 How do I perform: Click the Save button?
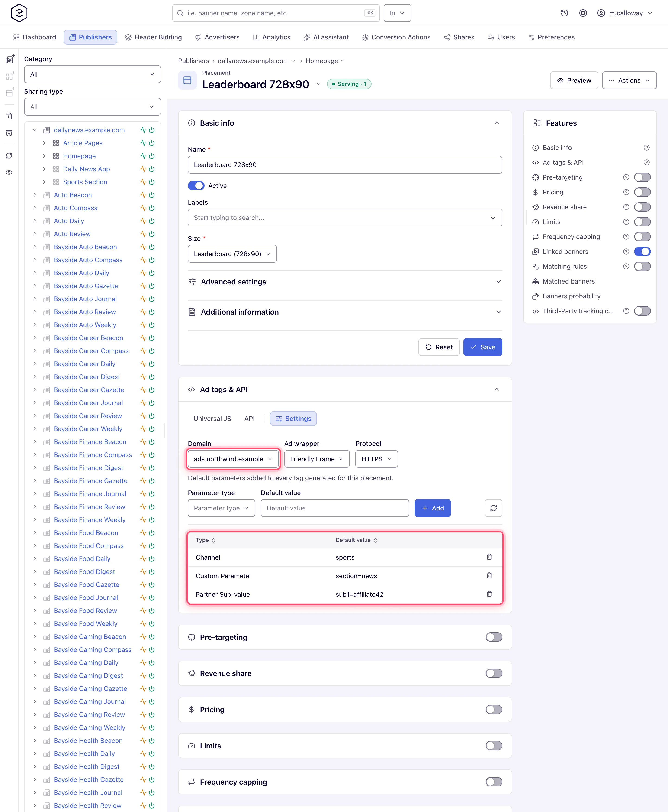click(x=482, y=347)
